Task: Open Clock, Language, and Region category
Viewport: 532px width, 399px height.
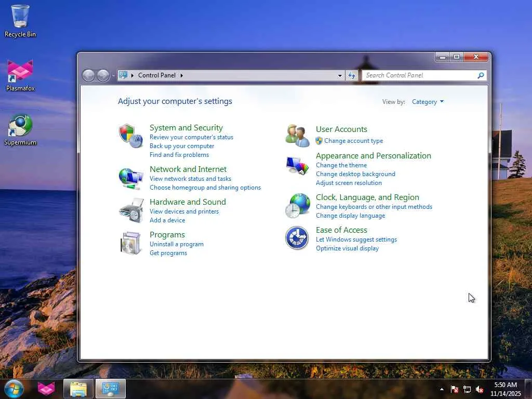Action: tap(367, 197)
